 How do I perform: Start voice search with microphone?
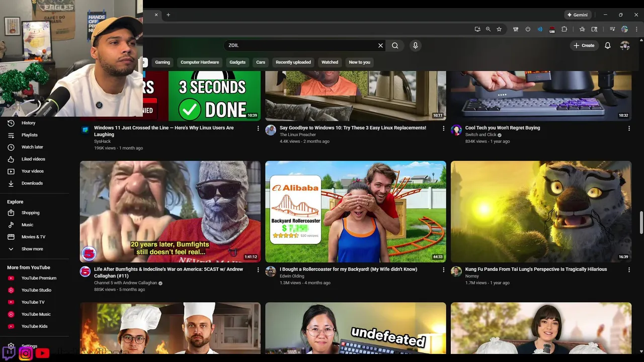click(x=415, y=45)
